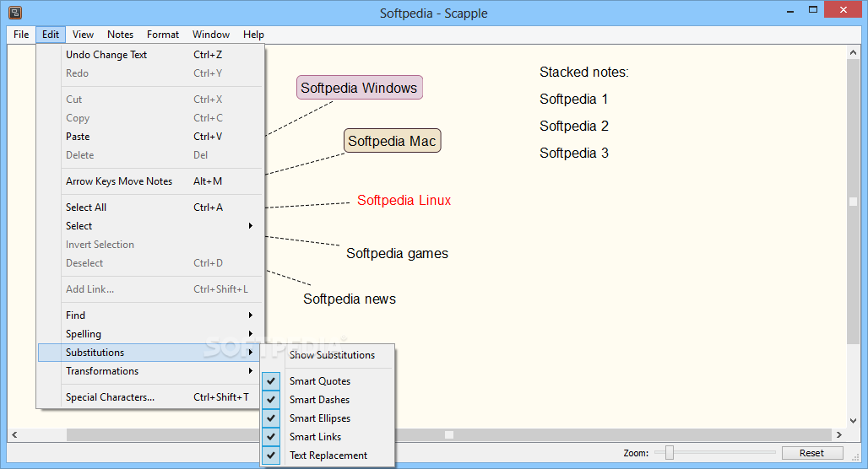The width and height of the screenshot is (868, 469).
Task: Uncheck Smart Links
Action: click(328, 437)
